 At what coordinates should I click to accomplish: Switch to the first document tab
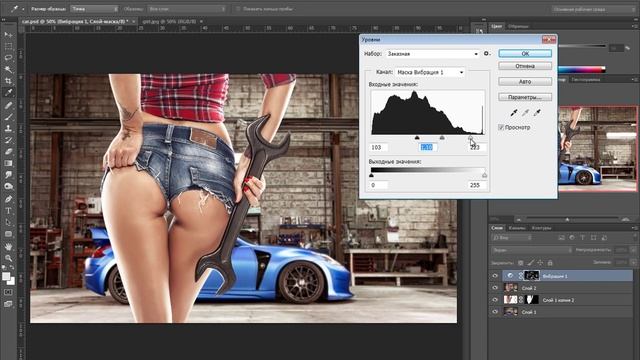point(76,21)
